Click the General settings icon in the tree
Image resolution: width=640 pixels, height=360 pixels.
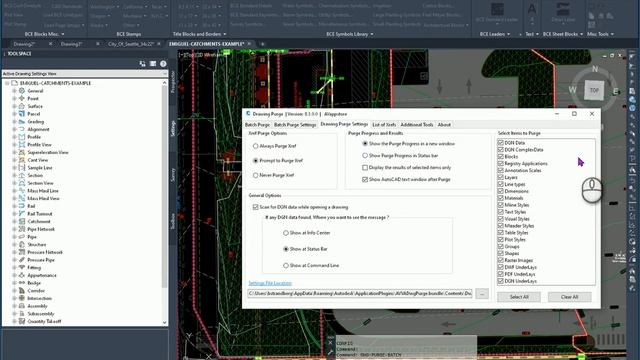[x=22, y=91]
